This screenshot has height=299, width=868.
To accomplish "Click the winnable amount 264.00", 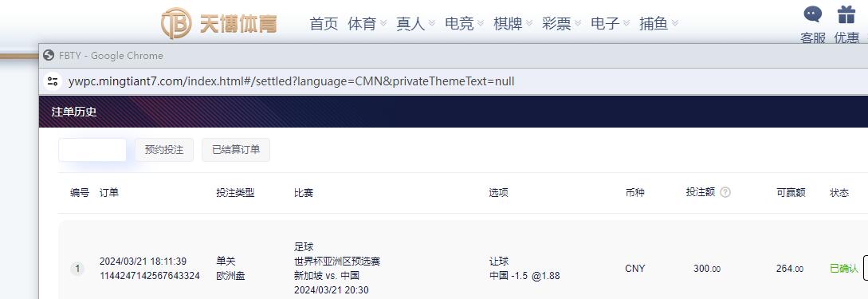I will [790, 269].
